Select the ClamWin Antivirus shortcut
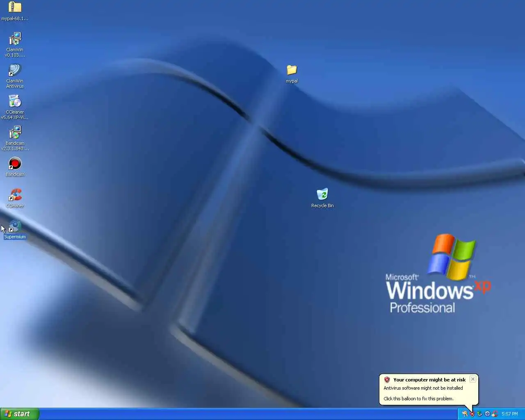The image size is (525, 420). [15, 70]
